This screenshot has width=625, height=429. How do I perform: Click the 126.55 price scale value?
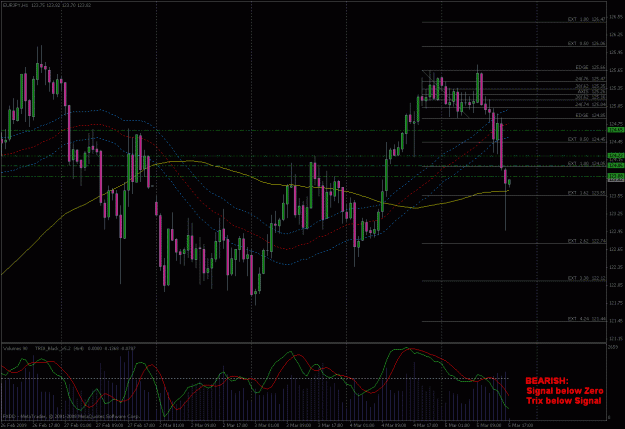coord(616,17)
